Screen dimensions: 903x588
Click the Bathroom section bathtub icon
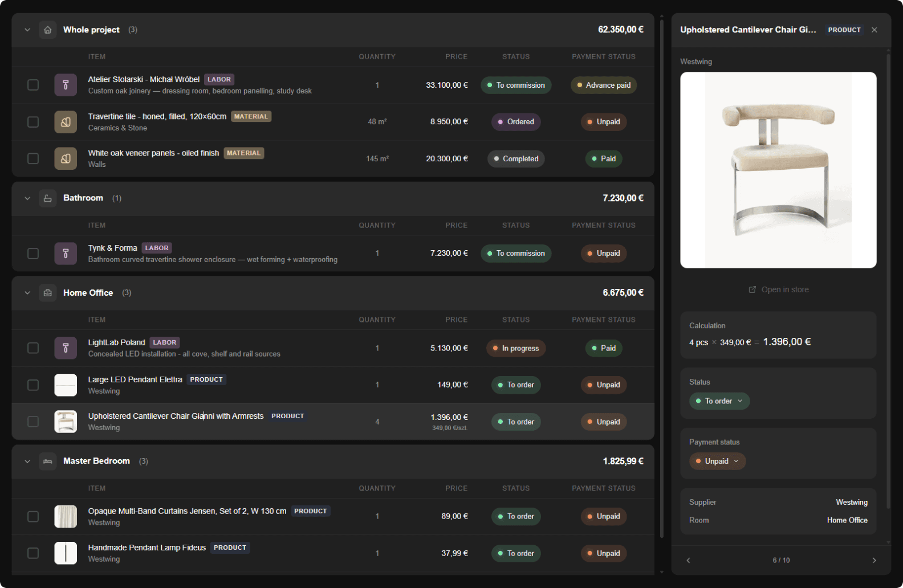coord(48,198)
